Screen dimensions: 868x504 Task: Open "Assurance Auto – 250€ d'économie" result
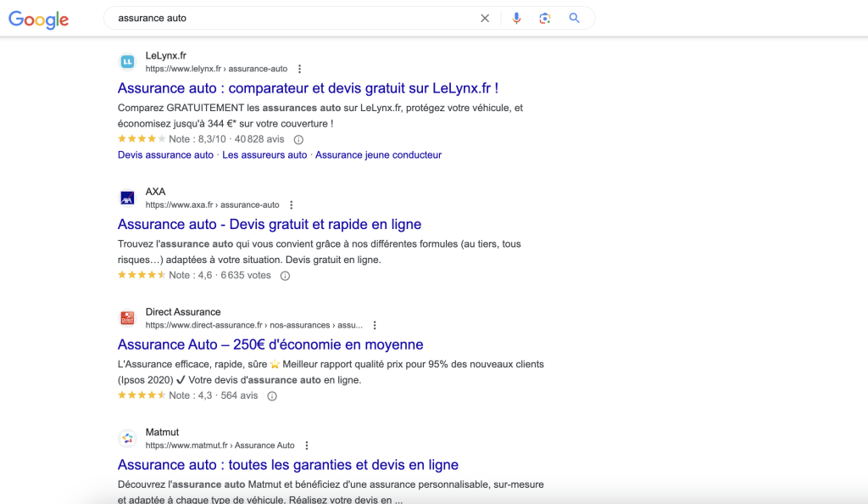click(270, 344)
